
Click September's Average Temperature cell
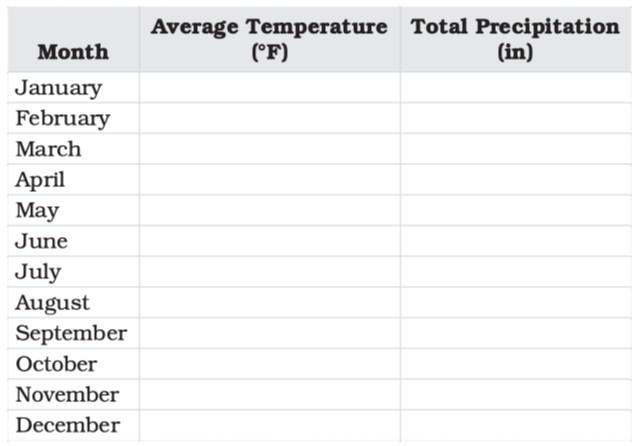269,333
